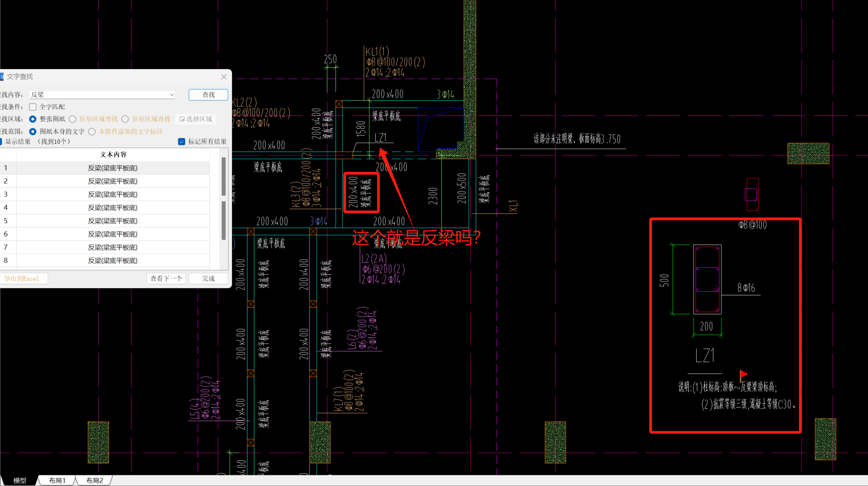Switch to the 布局2 layout tab
Screen dimensions: 868x486
(94, 481)
